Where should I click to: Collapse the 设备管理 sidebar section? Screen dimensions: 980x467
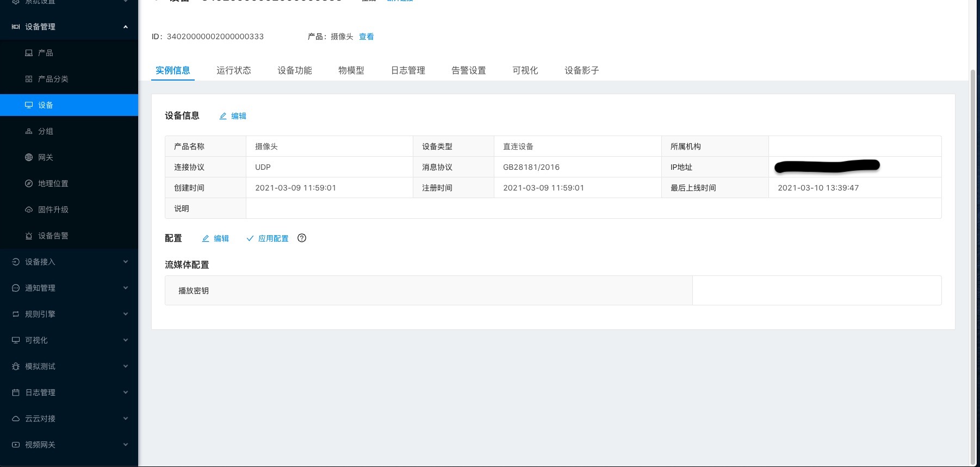click(x=126, y=27)
